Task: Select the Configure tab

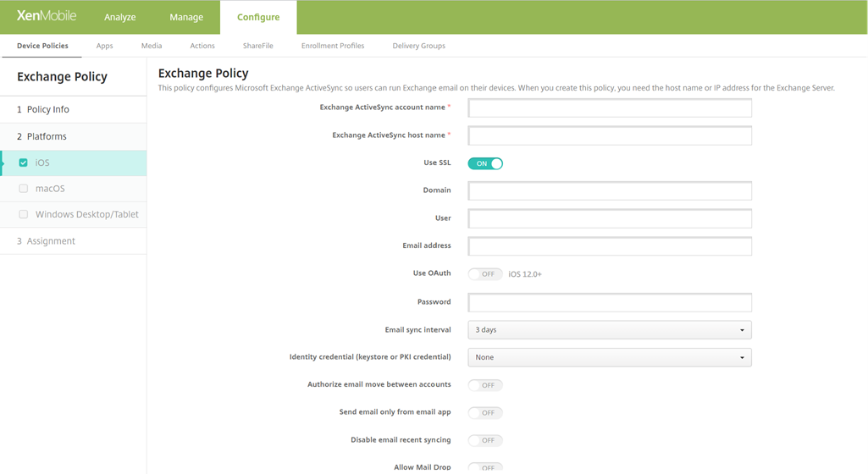Action: [258, 17]
